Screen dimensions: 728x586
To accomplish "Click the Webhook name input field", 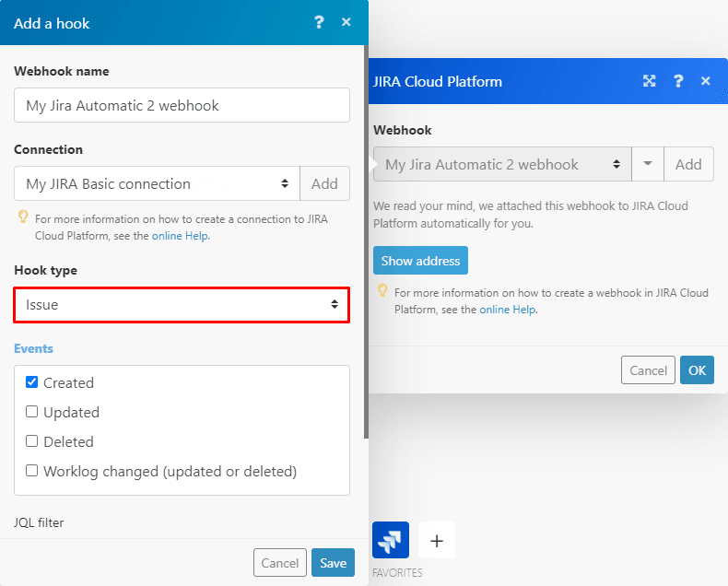I will click(x=182, y=105).
